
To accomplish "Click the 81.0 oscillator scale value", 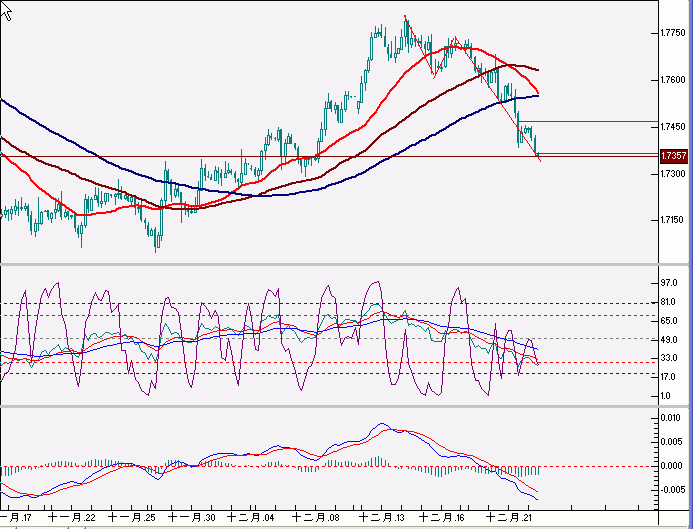I will point(669,302).
